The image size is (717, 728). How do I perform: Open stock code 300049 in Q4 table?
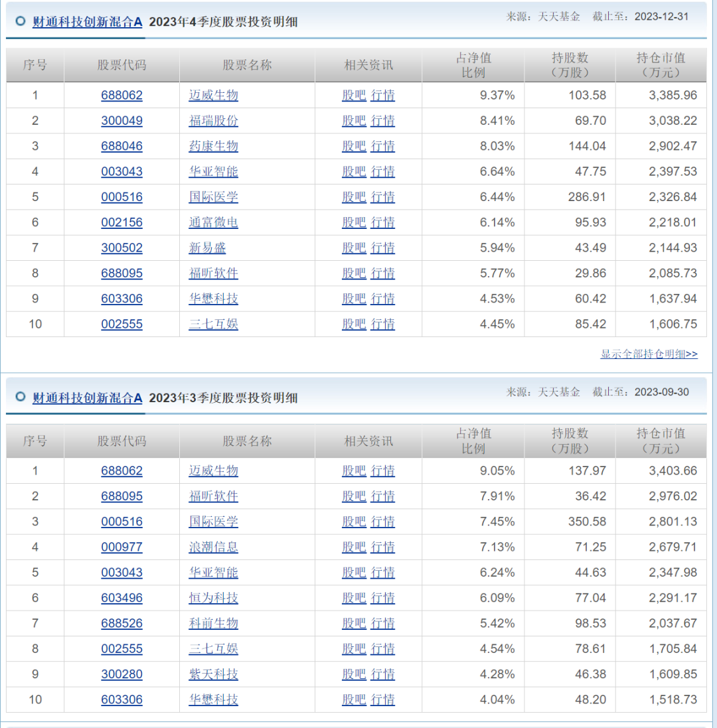[x=121, y=121]
